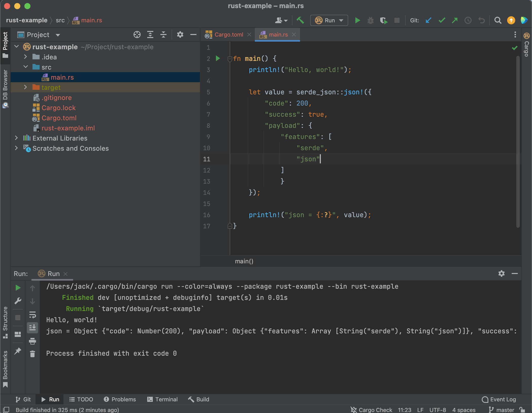Expand External Libraries node
Image resolution: width=532 pixels, height=413 pixels.
[16, 138]
